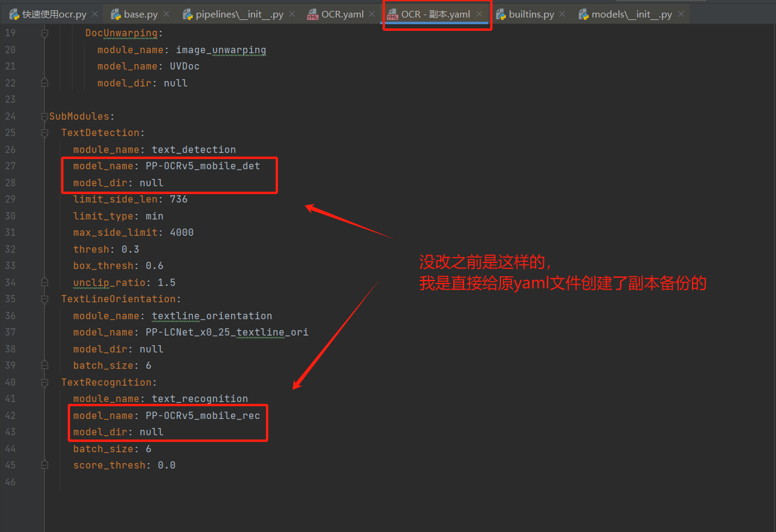
Task: Open the builtins.py tab
Action: (x=531, y=14)
